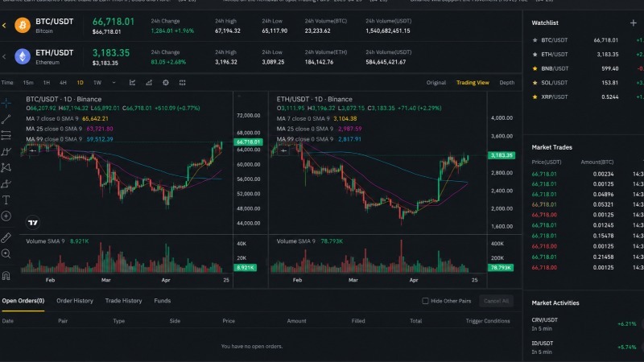Open the Open Orders(0) tab
Screen dimensions: 644x362
[x=23, y=301]
